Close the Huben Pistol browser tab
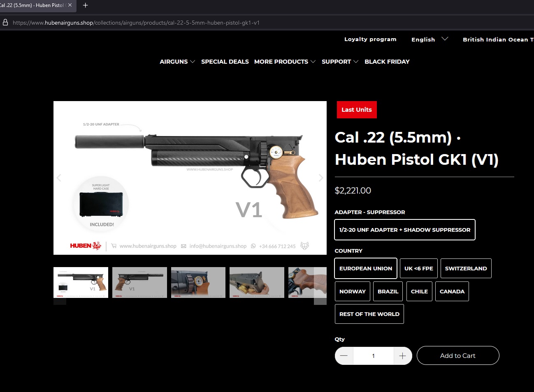534x392 pixels. point(70,5)
